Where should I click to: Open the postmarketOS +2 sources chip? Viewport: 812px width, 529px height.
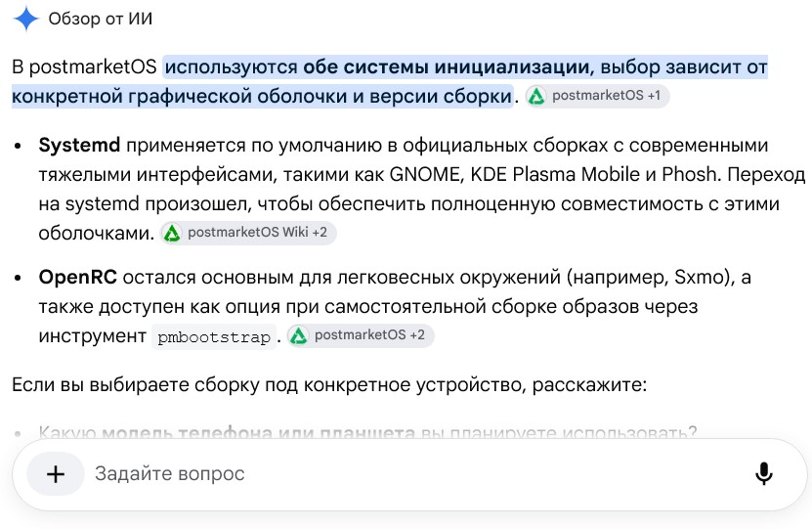click(361, 335)
